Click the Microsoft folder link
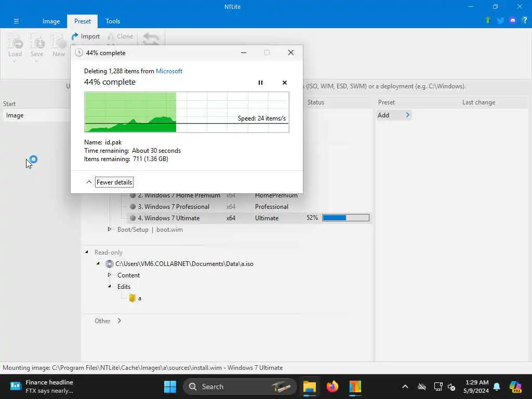Viewport: 532px width, 399px height. 169,71
